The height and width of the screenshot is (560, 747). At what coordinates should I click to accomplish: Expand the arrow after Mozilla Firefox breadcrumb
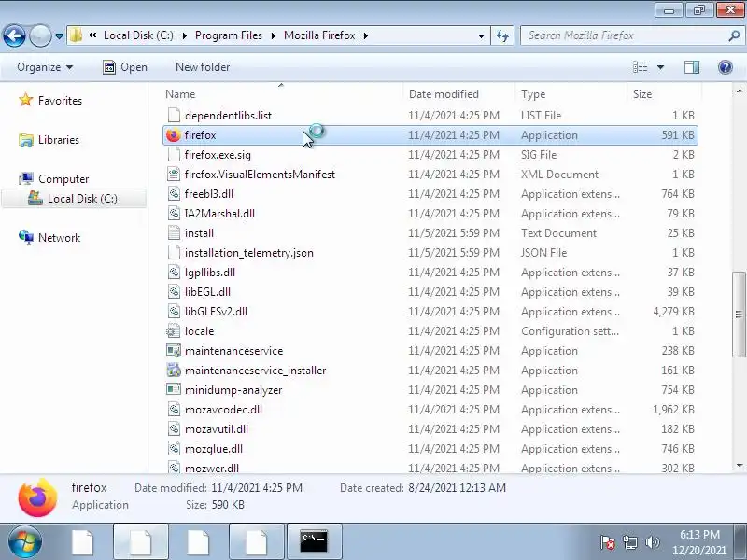click(365, 35)
